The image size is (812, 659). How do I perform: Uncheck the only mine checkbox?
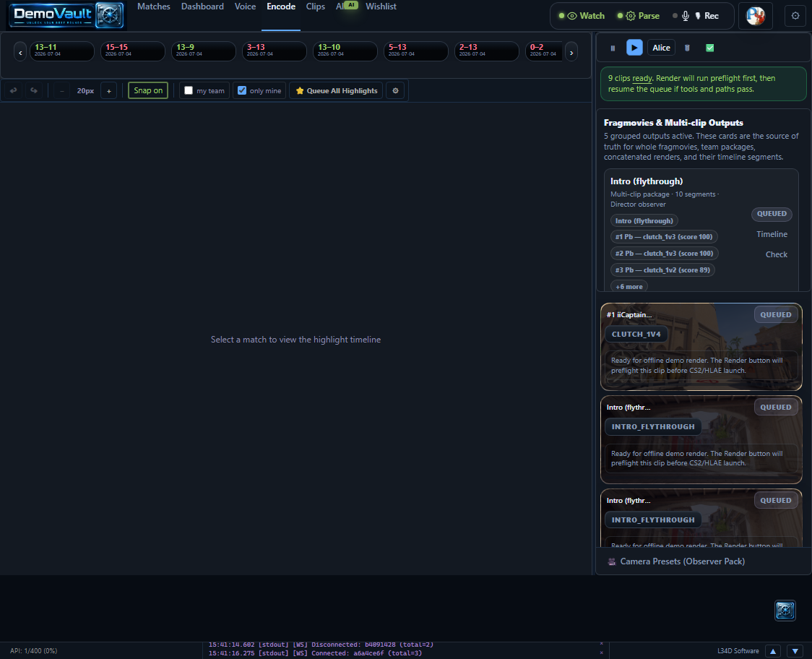click(242, 90)
